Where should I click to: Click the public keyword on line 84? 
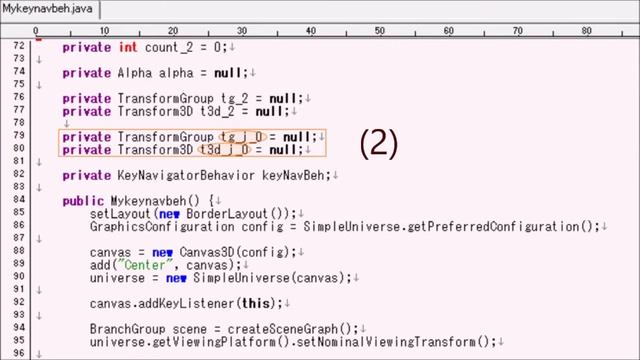click(x=83, y=201)
